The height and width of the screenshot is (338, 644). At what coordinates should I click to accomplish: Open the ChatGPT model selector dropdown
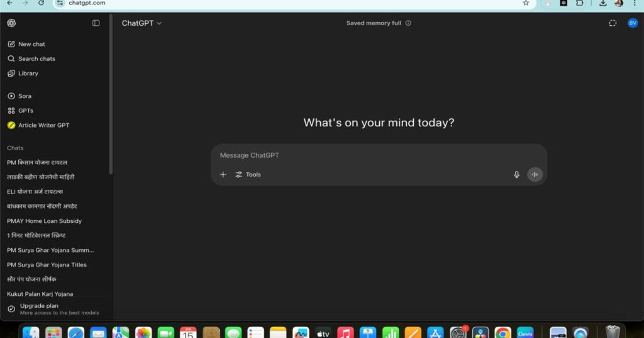(x=142, y=23)
